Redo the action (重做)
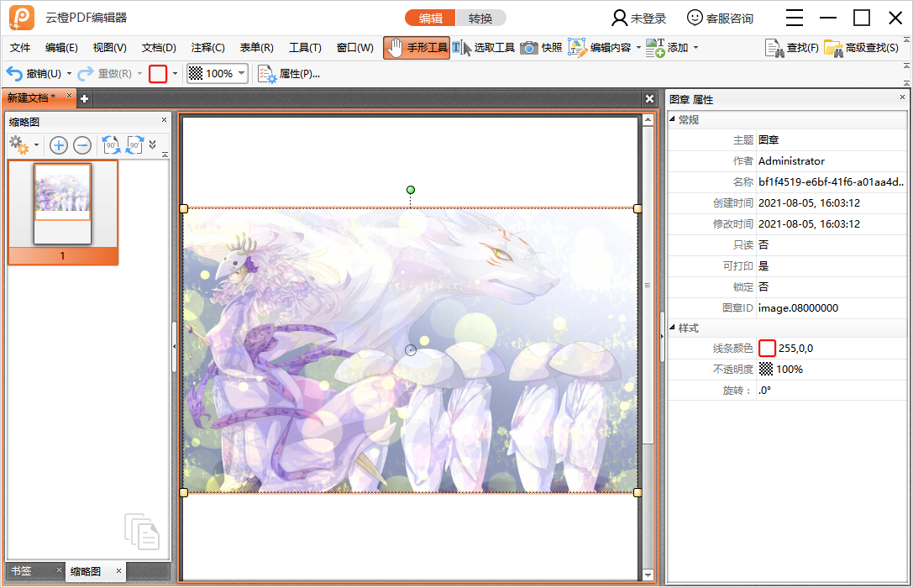 [x=105, y=74]
